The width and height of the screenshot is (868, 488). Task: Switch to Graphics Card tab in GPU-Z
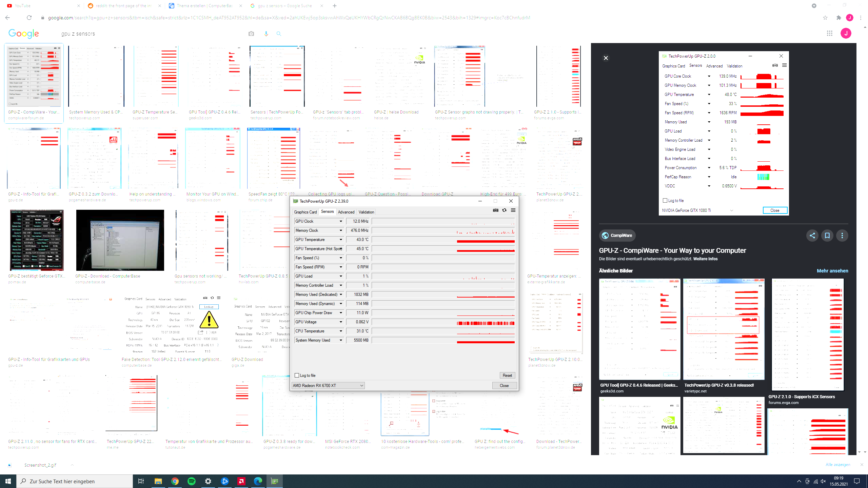pos(305,212)
